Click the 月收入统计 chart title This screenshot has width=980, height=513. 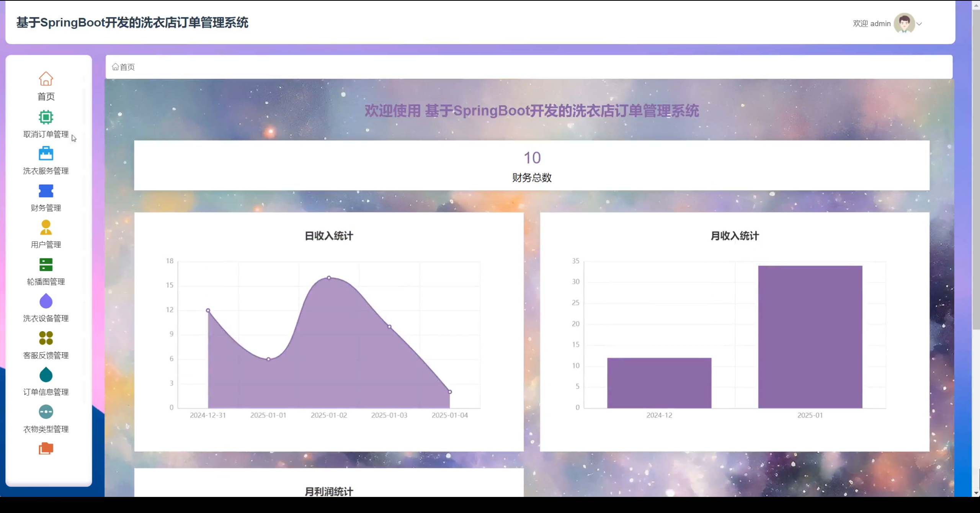pyautogui.click(x=735, y=236)
